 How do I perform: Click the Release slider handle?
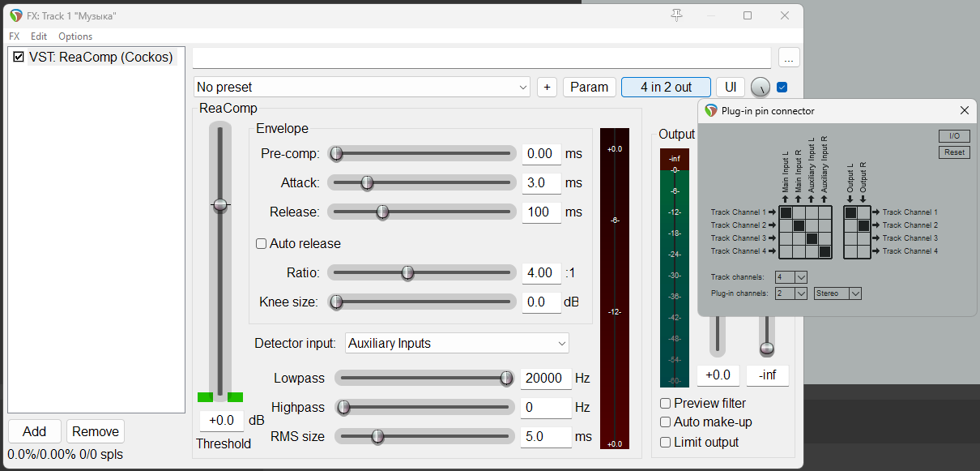[x=382, y=212]
